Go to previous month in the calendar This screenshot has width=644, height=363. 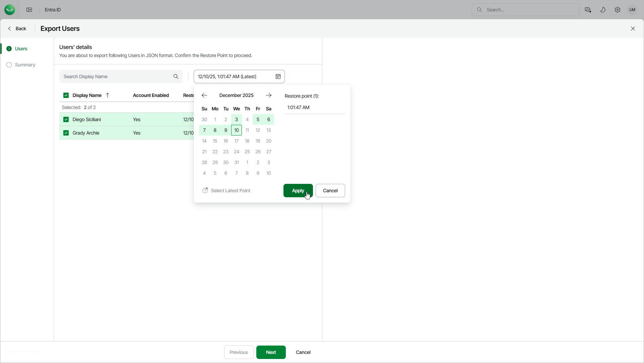pyautogui.click(x=204, y=95)
